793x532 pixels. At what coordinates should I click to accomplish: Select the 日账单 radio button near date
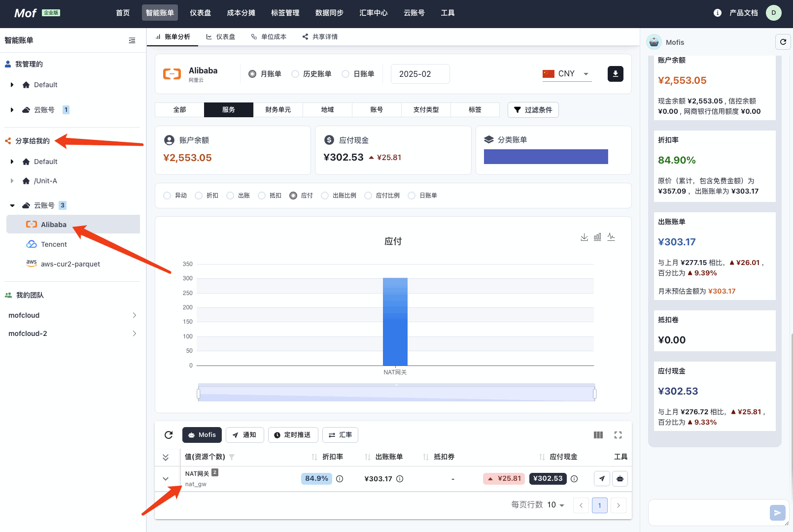[345, 74]
